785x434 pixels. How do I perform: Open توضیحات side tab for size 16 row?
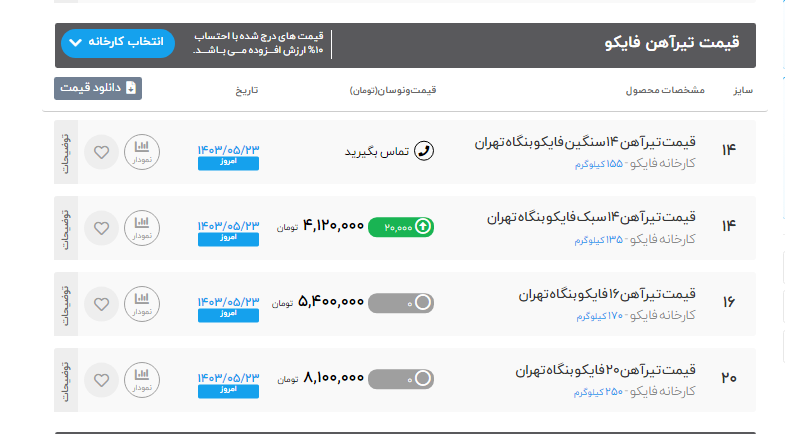click(x=66, y=303)
